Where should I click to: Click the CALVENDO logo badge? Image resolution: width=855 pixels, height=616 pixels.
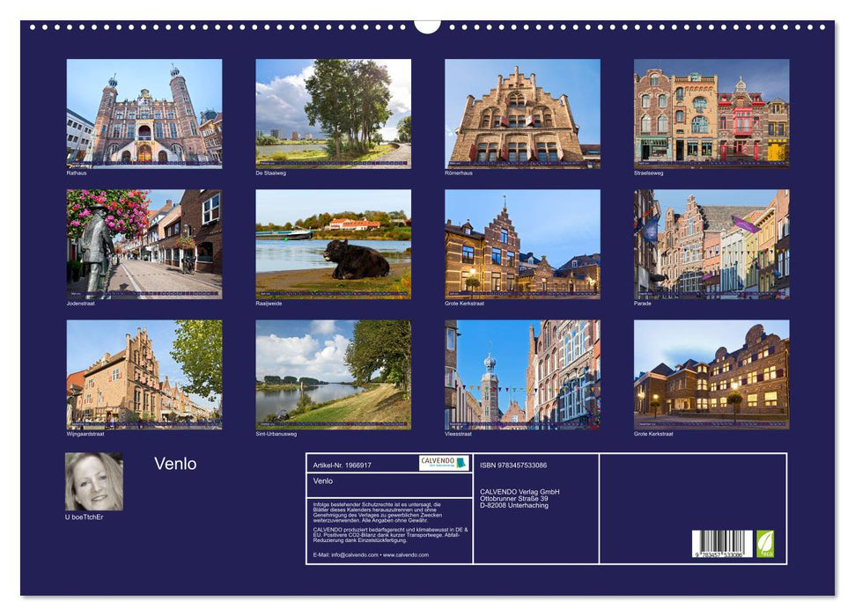[x=443, y=463]
